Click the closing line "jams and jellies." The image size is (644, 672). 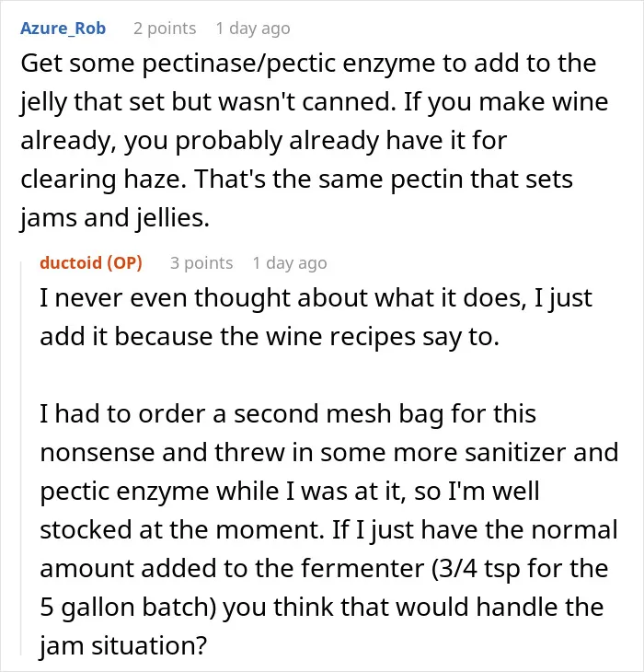click(115, 218)
